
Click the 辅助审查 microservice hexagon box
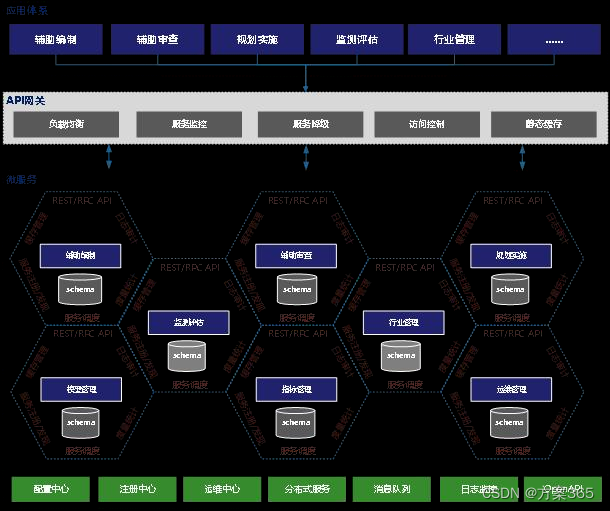296,256
